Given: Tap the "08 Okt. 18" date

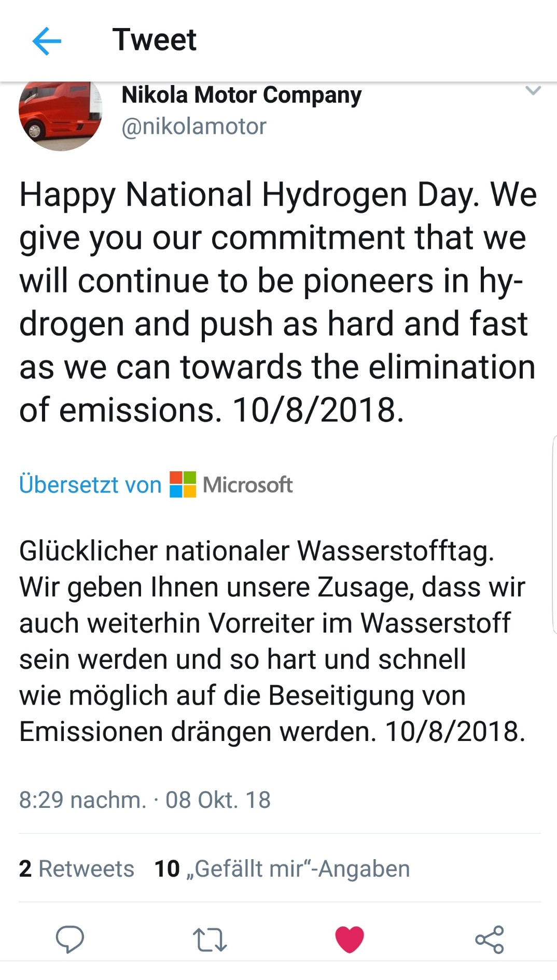Looking at the screenshot, I should 218,800.
